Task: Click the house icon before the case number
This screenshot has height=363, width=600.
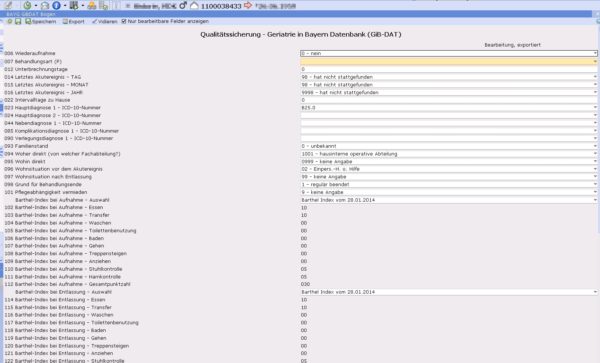Action: click(x=194, y=5)
